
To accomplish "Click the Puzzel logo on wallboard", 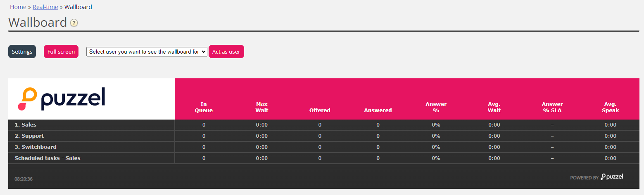I will point(62,99).
